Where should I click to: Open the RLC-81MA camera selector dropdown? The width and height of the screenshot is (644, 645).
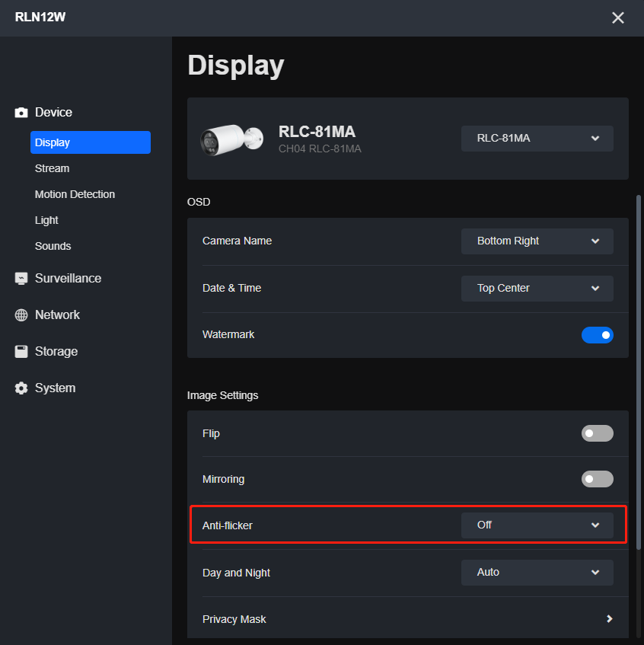click(x=537, y=139)
